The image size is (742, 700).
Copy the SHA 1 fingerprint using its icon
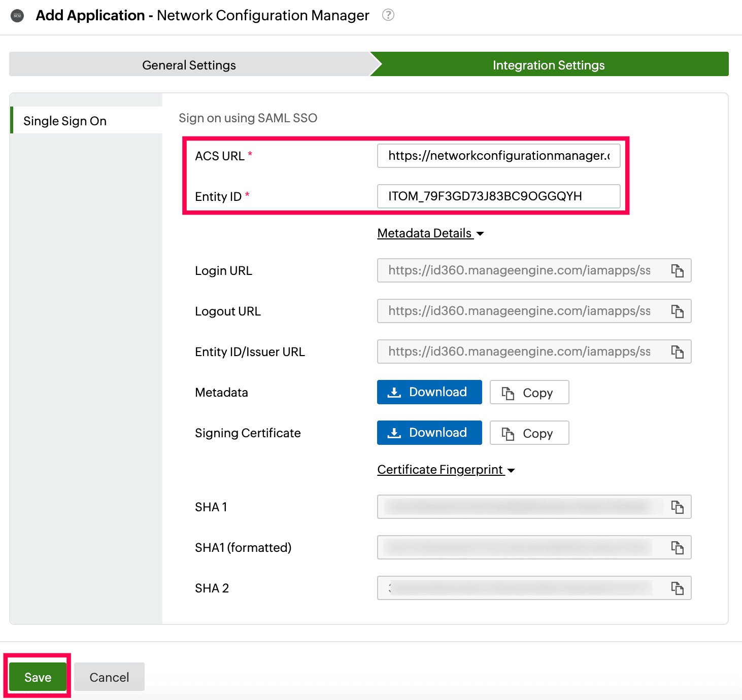(x=678, y=507)
